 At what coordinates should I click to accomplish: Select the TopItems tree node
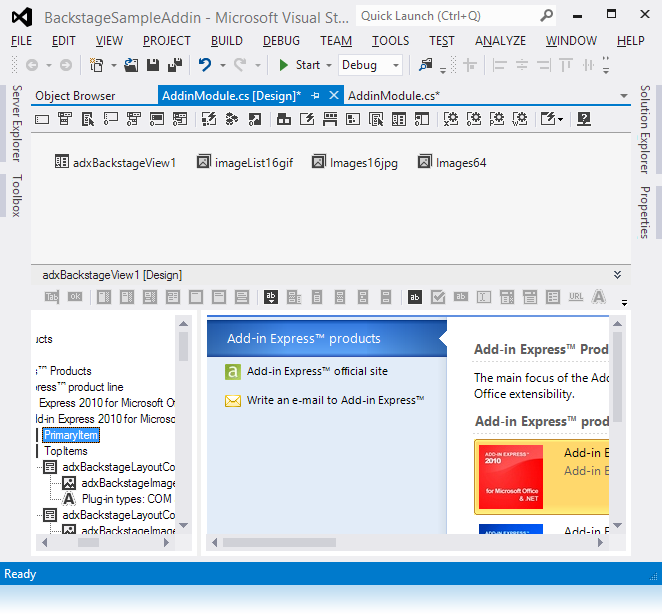pos(66,451)
